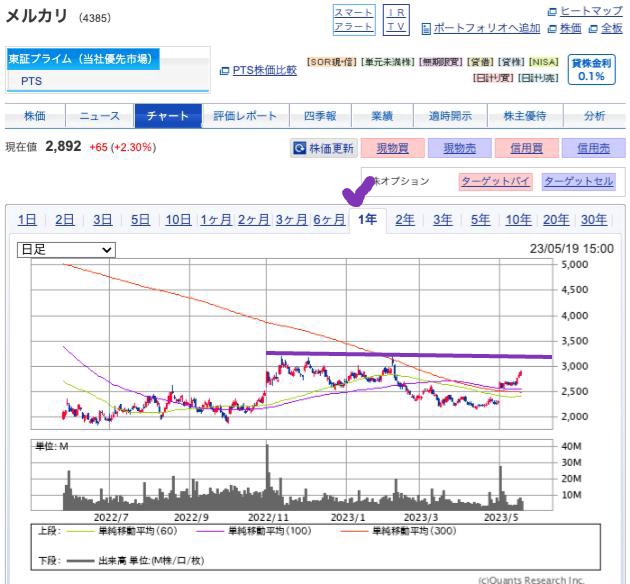Click the icon beside the top-right 株価 link
Screen dimensions: 630x584
[553, 29]
